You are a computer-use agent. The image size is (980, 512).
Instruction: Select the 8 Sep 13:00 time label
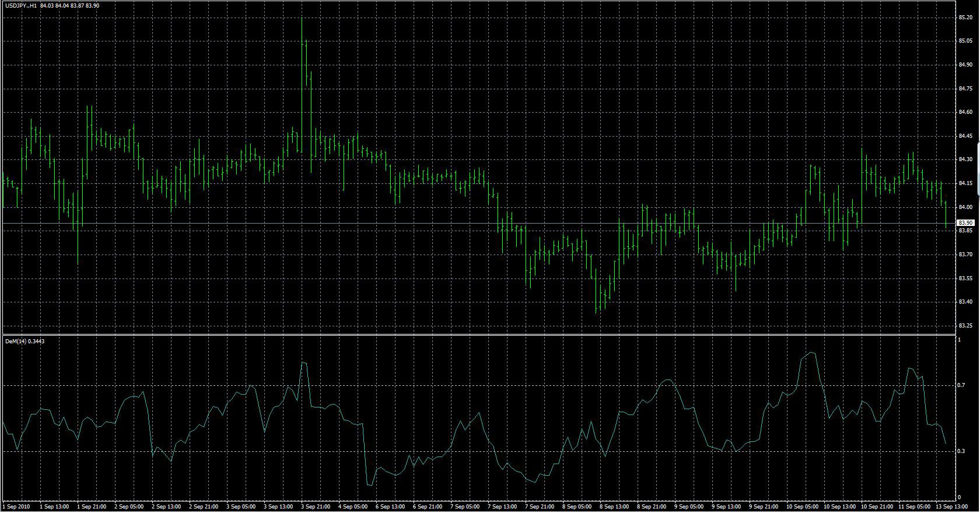pyautogui.click(x=614, y=506)
